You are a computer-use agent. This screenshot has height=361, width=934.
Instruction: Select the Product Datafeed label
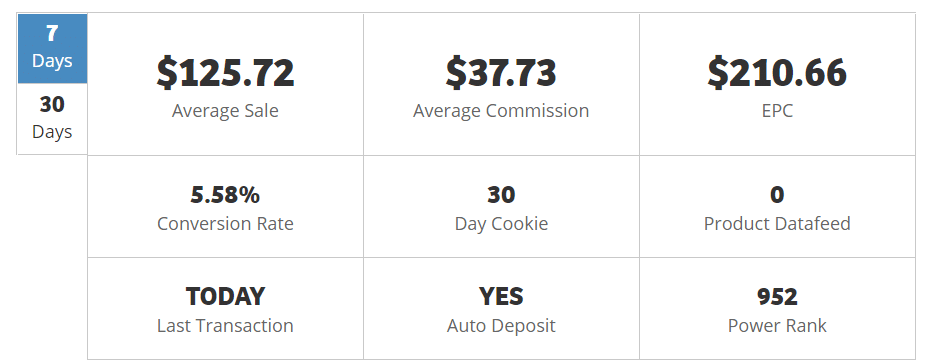pyautogui.click(x=777, y=224)
